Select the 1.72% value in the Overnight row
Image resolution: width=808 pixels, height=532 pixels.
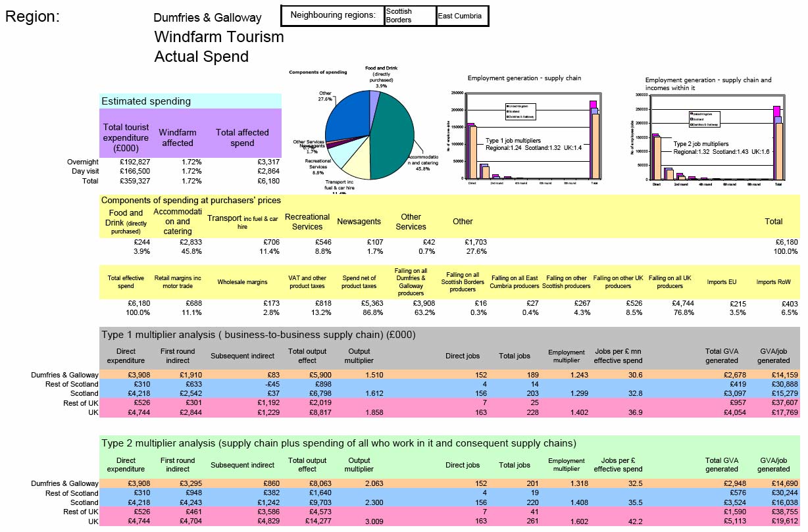coord(191,162)
